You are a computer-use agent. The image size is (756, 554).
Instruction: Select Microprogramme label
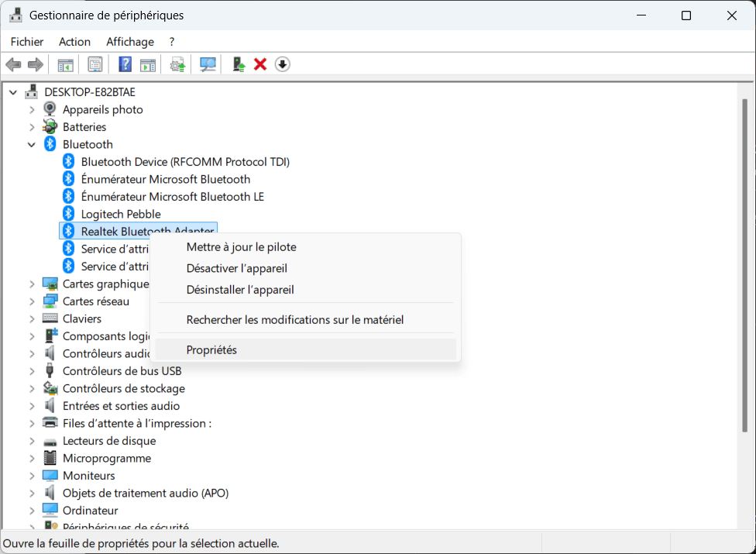click(x=107, y=458)
